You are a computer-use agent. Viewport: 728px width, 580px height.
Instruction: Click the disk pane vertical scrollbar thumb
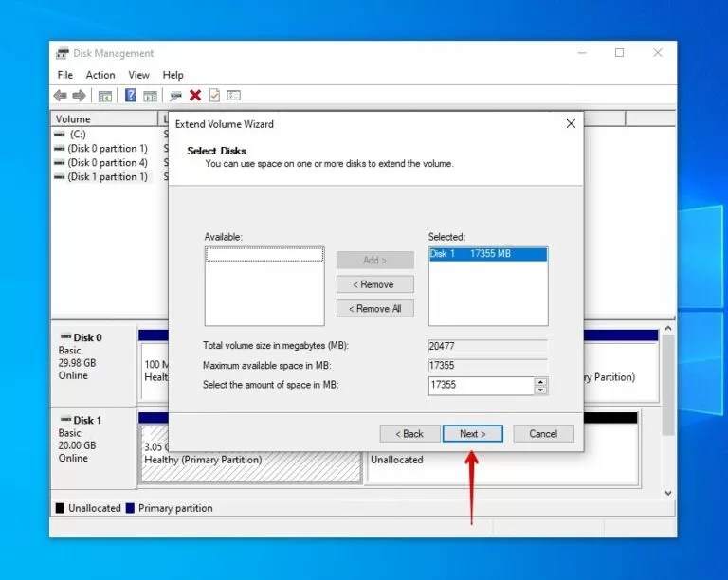[x=668, y=385]
